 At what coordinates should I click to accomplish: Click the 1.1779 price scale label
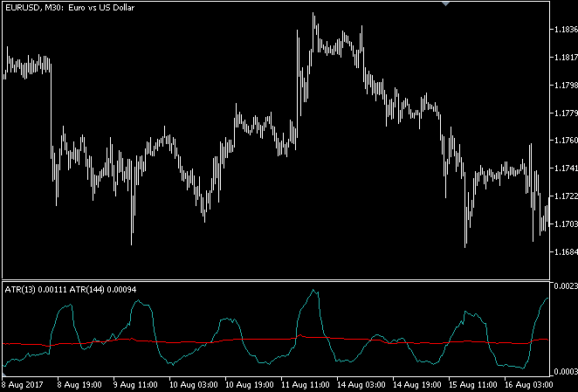[x=566, y=113]
